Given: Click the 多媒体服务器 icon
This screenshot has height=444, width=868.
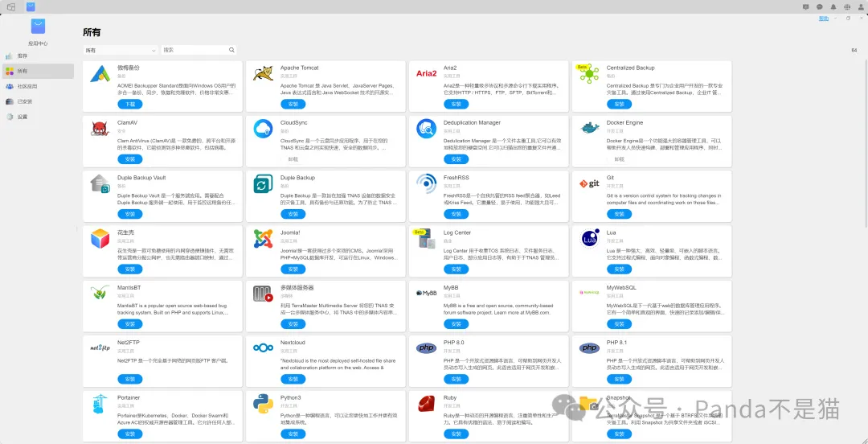Looking at the screenshot, I should point(264,294).
